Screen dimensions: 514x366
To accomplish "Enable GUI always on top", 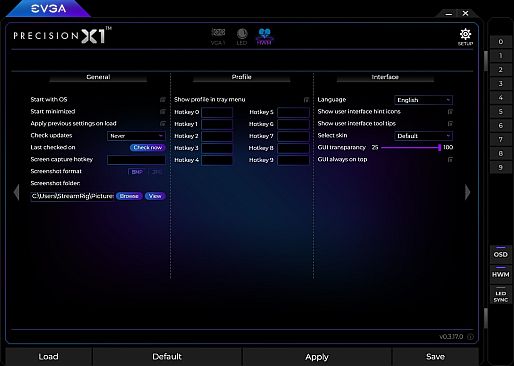I will (x=450, y=159).
